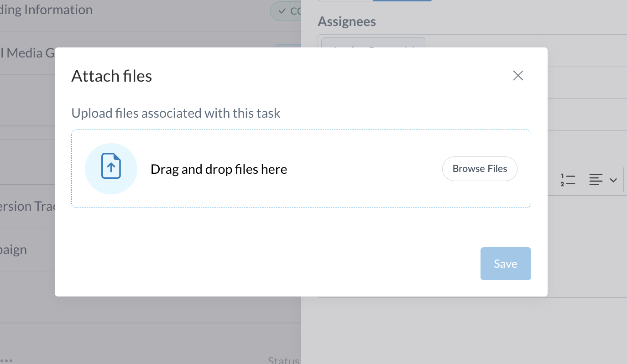The width and height of the screenshot is (627, 364).
Task: Click the text alignment icon
Action: [x=596, y=180]
